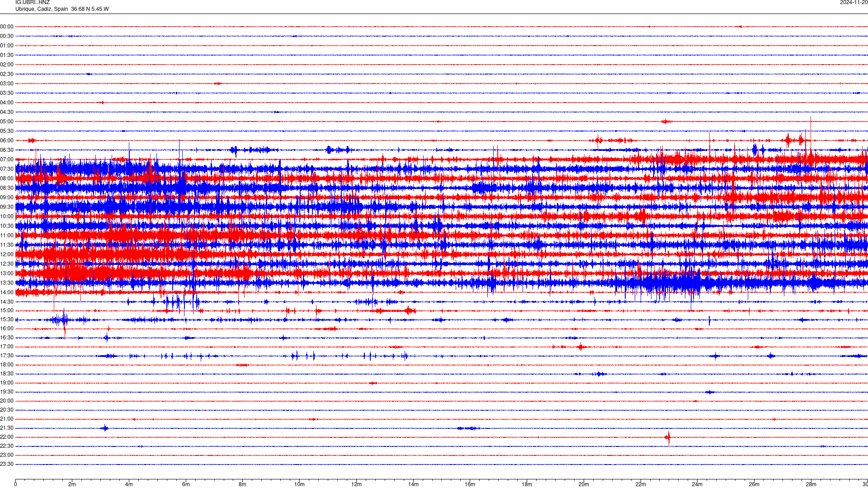Select the 11:00 time row label
868x488 pixels.
7,235
